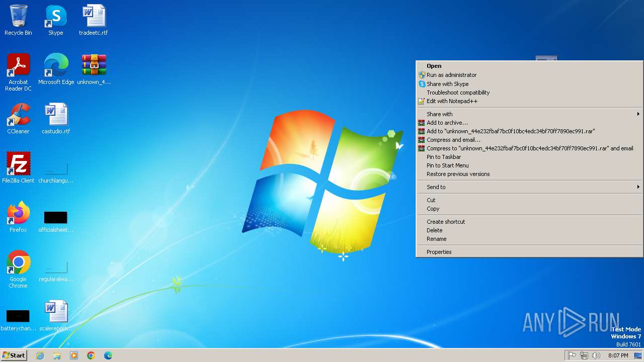Open the Firefox desktop shortcut
The image size is (644, 362).
(x=18, y=217)
